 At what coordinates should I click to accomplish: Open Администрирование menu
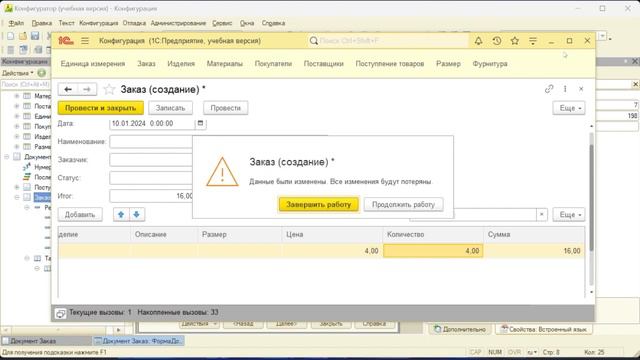[178, 23]
